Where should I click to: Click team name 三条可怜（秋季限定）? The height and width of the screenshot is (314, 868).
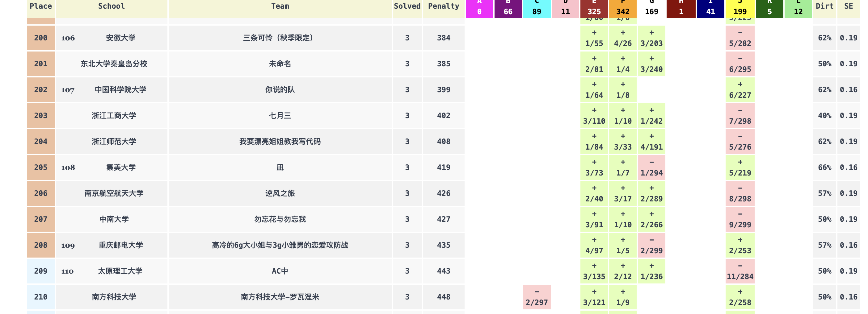point(280,38)
